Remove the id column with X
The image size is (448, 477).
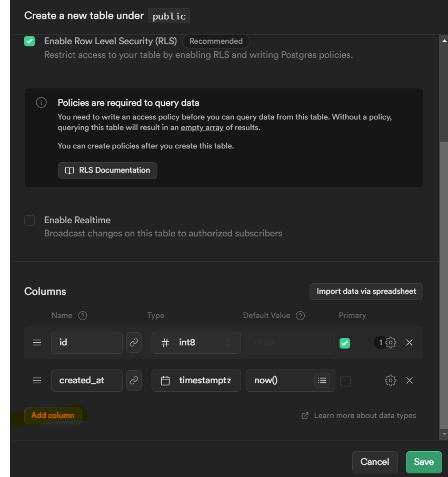409,343
